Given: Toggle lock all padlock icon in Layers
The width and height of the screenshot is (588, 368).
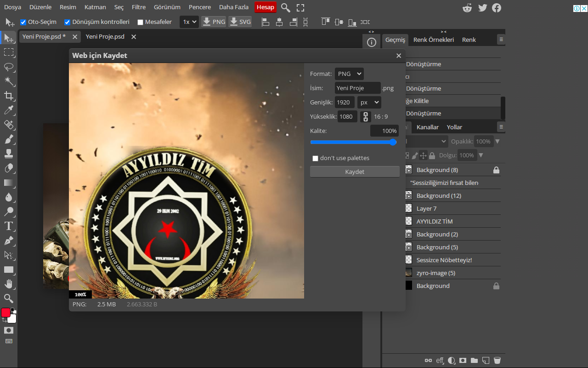Looking at the screenshot, I should tap(432, 155).
